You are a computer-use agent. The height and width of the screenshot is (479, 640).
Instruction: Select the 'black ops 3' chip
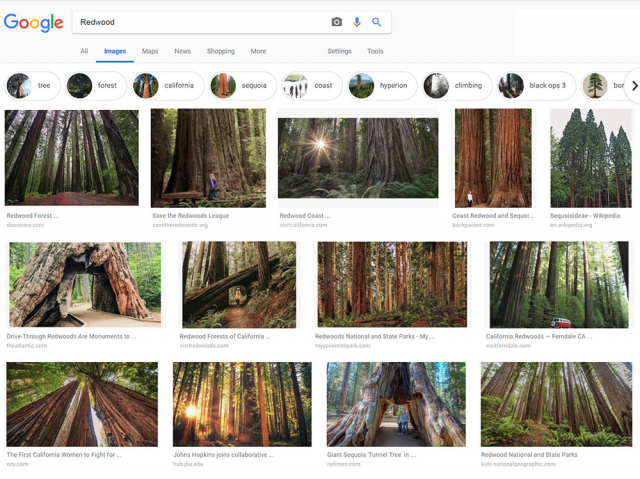click(x=535, y=86)
